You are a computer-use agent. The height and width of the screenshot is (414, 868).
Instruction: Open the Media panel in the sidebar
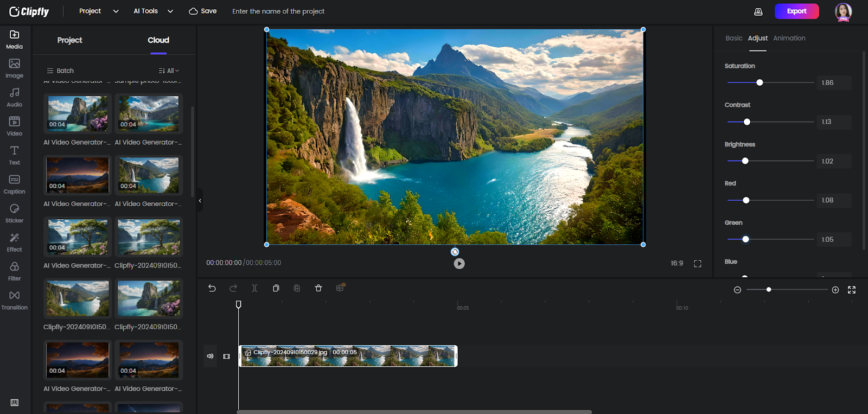click(x=15, y=40)
